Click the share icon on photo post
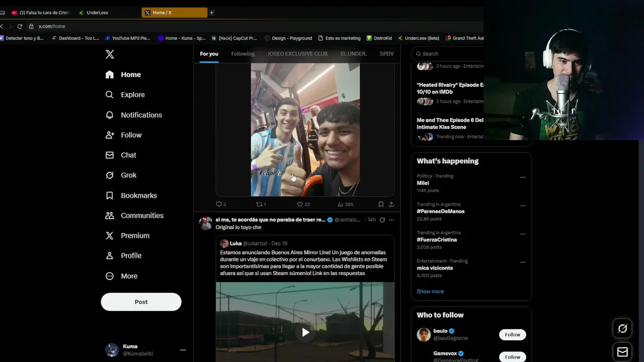This screenshot has height=362, width=644. 391,204
